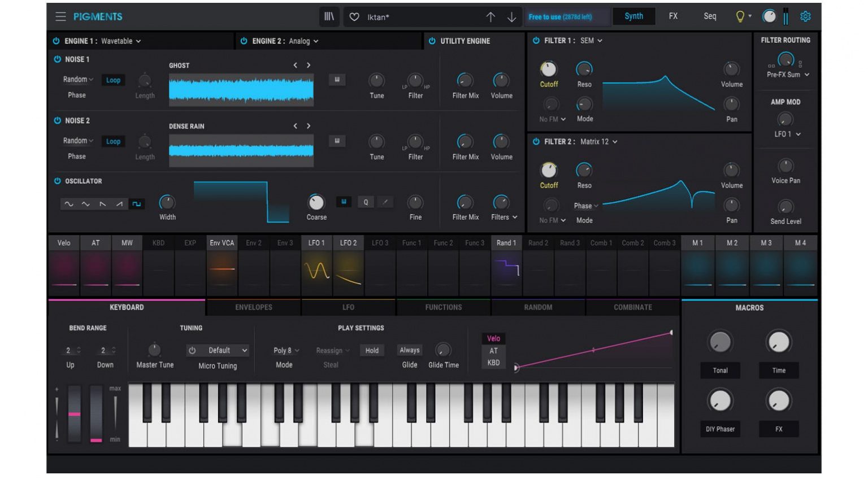Viewport: 868px width, 479px height.
Task: Open the Envelopes modulation tab
Action: point(254,307)
